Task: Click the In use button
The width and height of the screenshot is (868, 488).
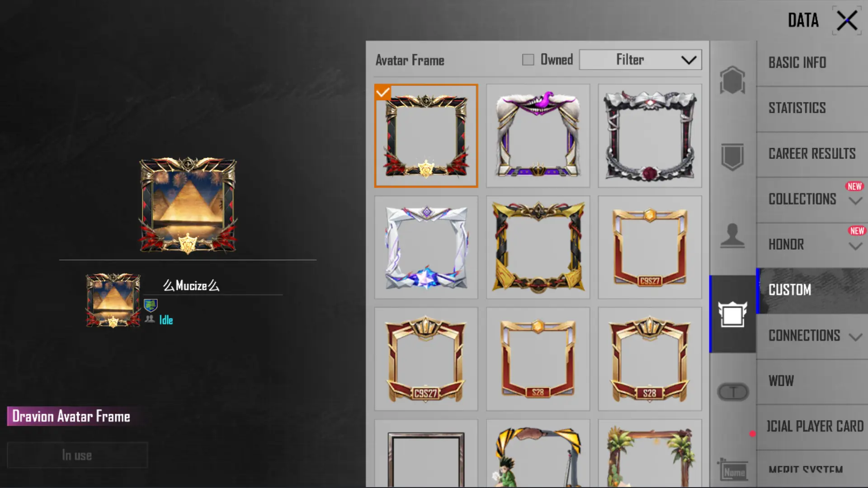Action: tap(77, 455)
